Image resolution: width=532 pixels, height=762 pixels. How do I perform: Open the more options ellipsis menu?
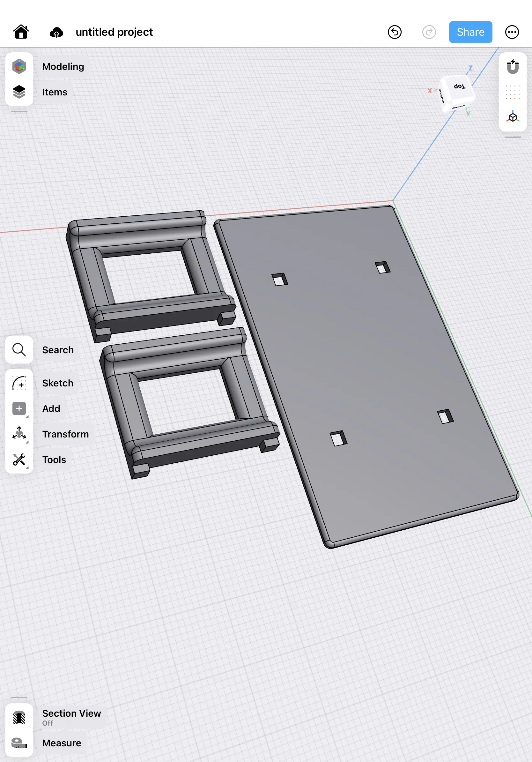click(x=512, y=32)
